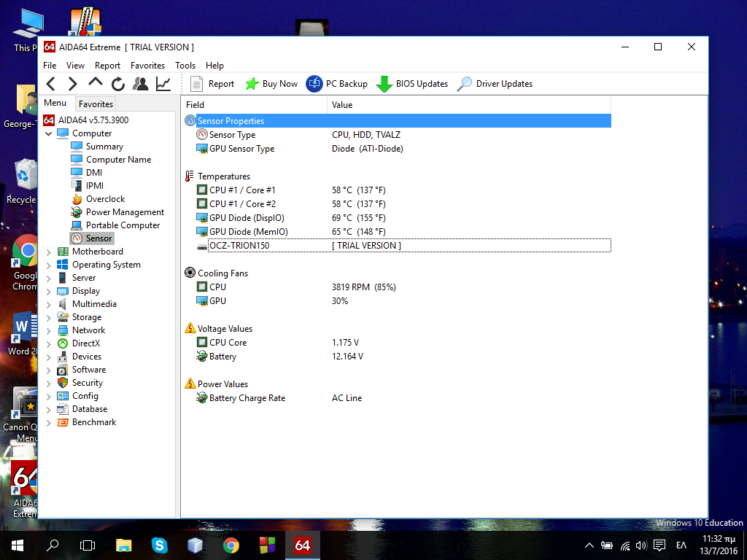Open File Explorer from the taskbar
Screen dimensions: 747x560
pos(124,545)
